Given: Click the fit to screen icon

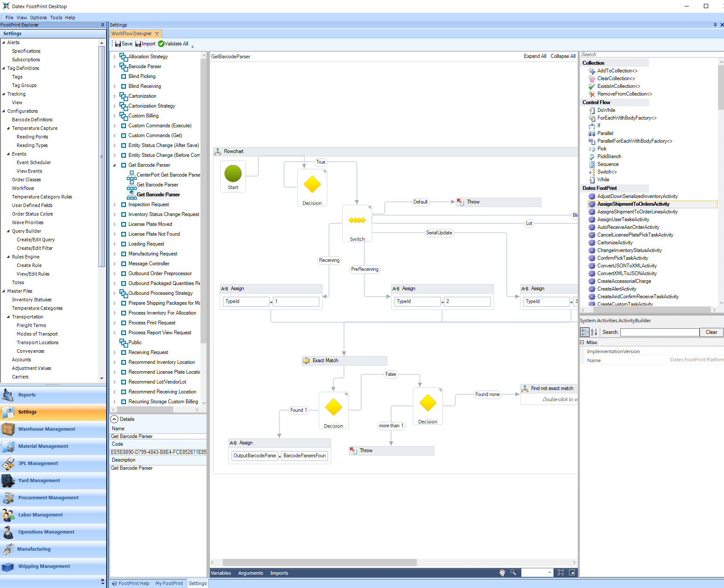Looking at the screenshot, I should point(561,573).
